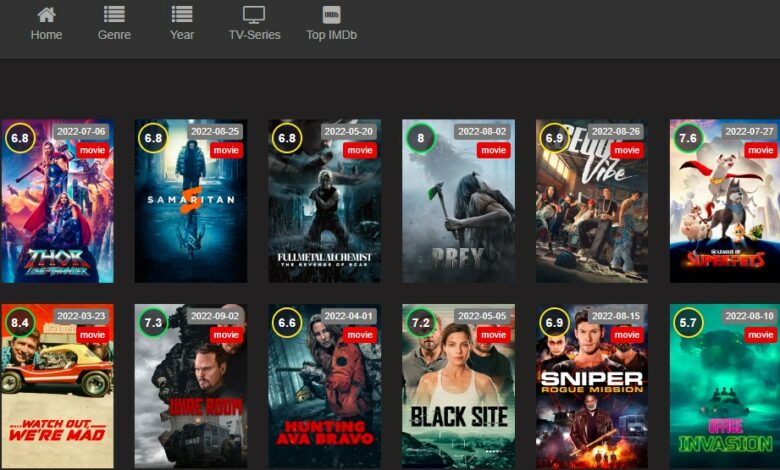Open the Home menu label
The width and height of the screenshot is (780, 470).
[x=46, y=35]
